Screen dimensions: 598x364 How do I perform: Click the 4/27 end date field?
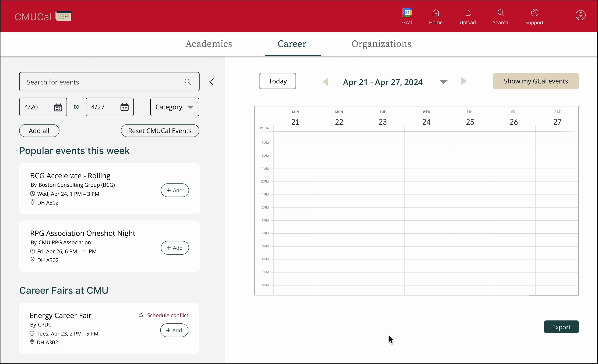click(x=110, y=107)
